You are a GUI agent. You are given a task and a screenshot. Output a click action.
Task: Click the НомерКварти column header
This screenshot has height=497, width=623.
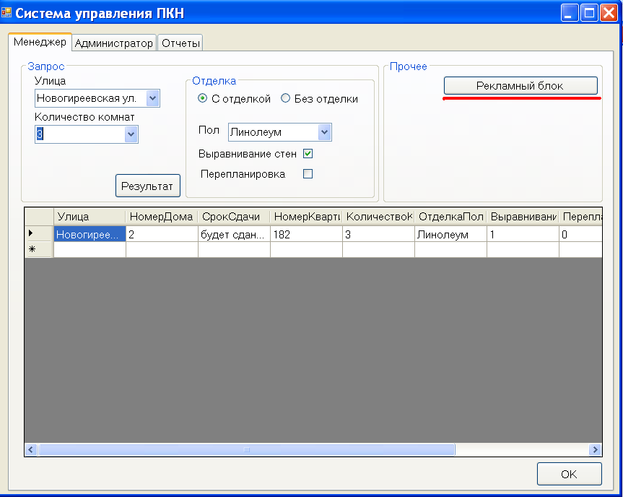point(306,217)
